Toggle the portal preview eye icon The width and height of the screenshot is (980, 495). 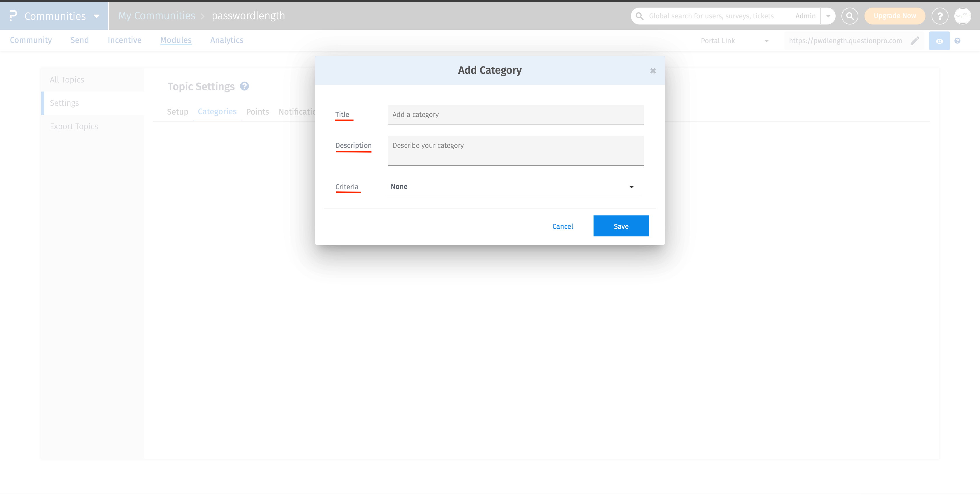(939, 40)
